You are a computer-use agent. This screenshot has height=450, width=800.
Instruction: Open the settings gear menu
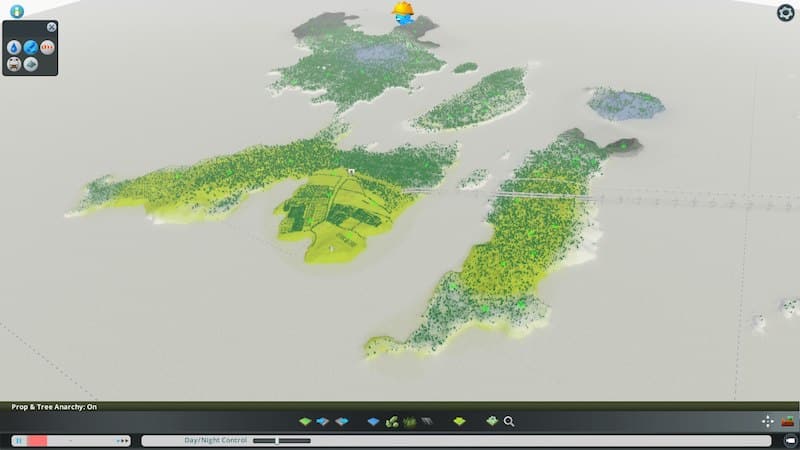coord(785,13)
